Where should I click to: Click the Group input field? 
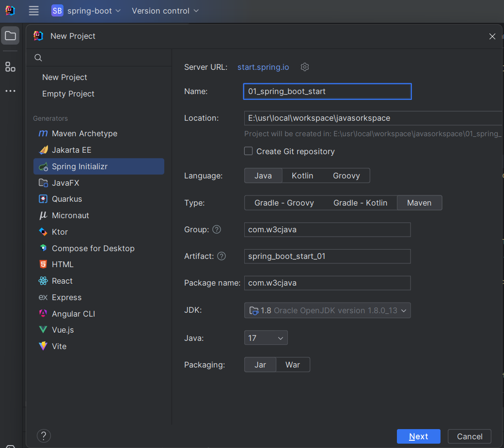[x=327, y=230]
